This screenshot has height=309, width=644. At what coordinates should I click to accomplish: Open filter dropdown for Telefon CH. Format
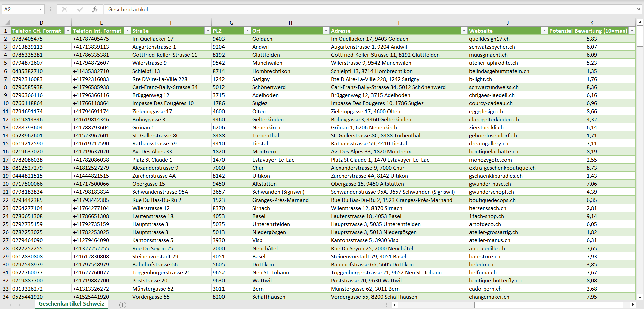point(68,31)
